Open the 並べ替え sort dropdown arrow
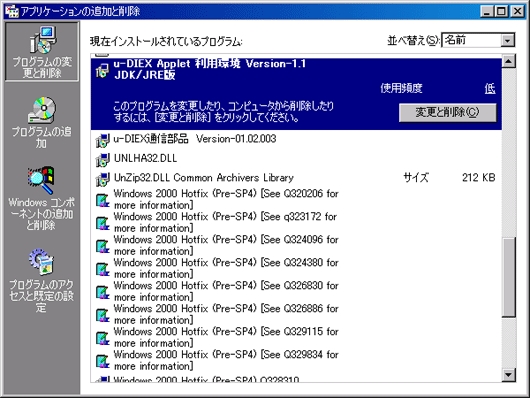 [507, 41]
